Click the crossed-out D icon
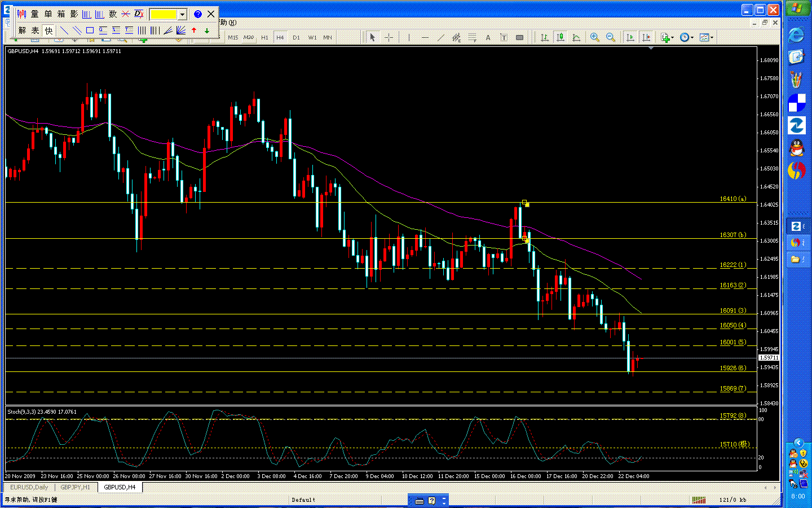This screenshot has height=508, width=812. (x=139, y=14)
